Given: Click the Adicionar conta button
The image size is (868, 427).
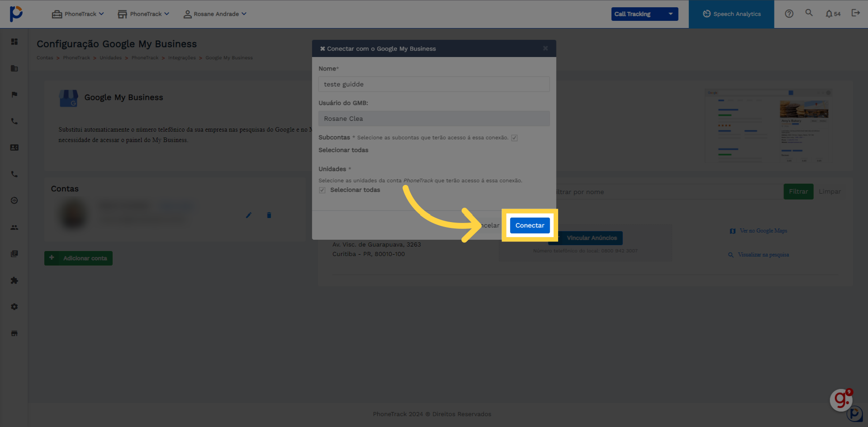Looking at the screenshot, I should coord(78,258).
